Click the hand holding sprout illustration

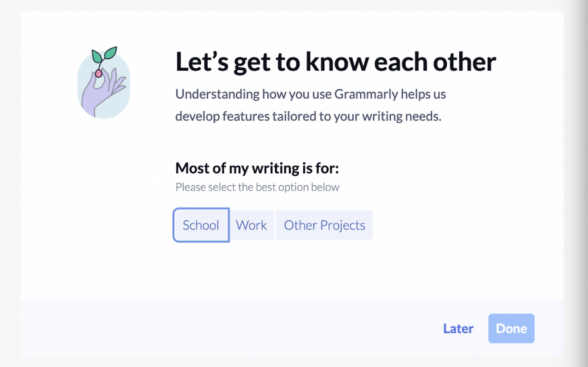pyautogui.click(x=103, y=83)
